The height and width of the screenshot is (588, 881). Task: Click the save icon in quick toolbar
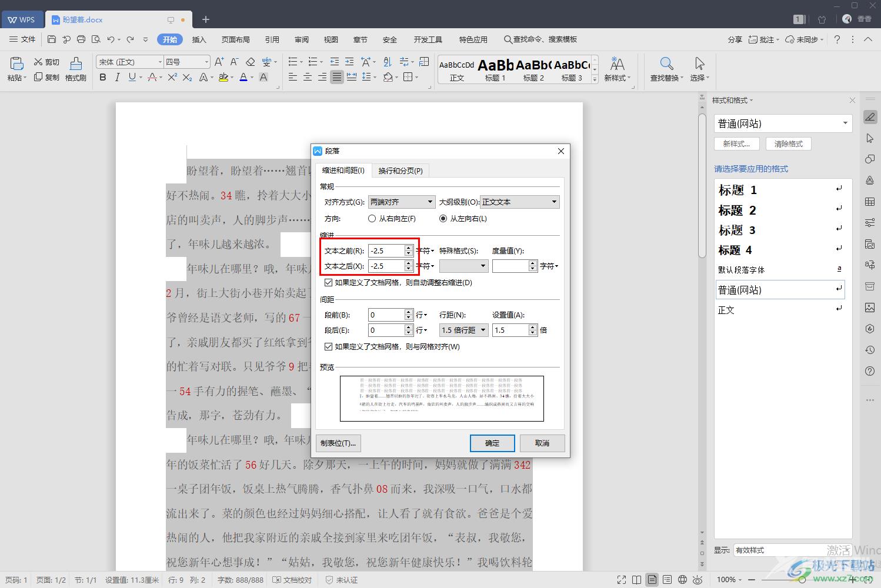coord(52,39)
